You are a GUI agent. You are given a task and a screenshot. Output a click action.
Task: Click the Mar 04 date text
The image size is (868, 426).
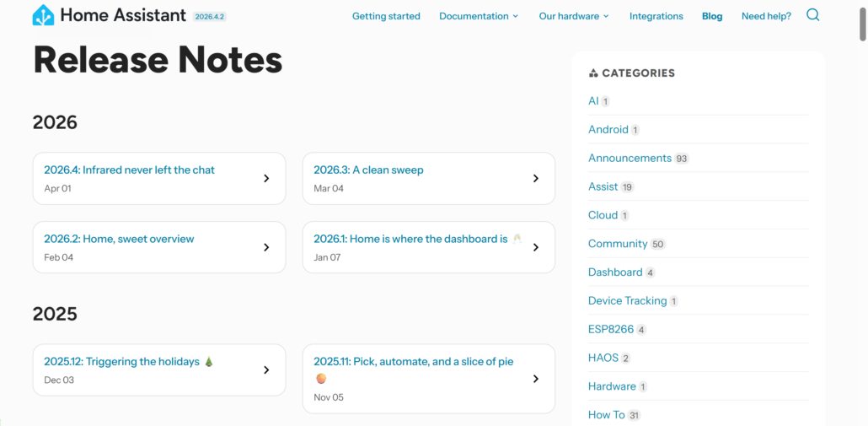329,188
